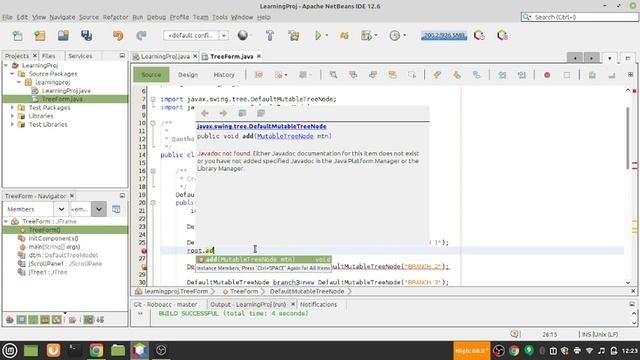Open Chrome from the taskbar
The image size is (640, 360).
(x=96, y=350)
